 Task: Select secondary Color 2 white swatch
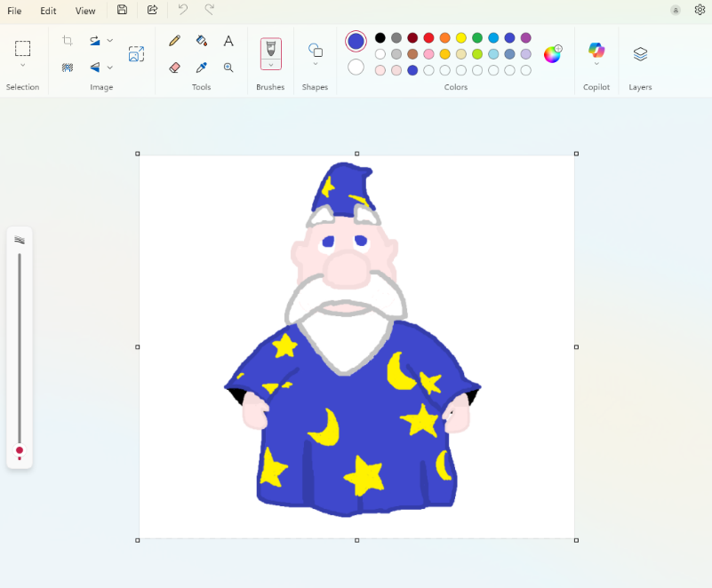click(356, 68)
